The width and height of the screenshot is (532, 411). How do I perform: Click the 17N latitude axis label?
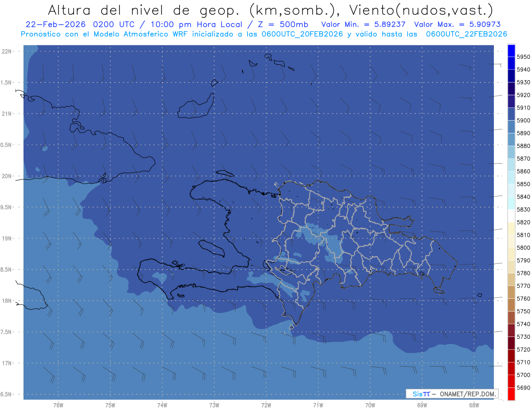pos(8,363)
